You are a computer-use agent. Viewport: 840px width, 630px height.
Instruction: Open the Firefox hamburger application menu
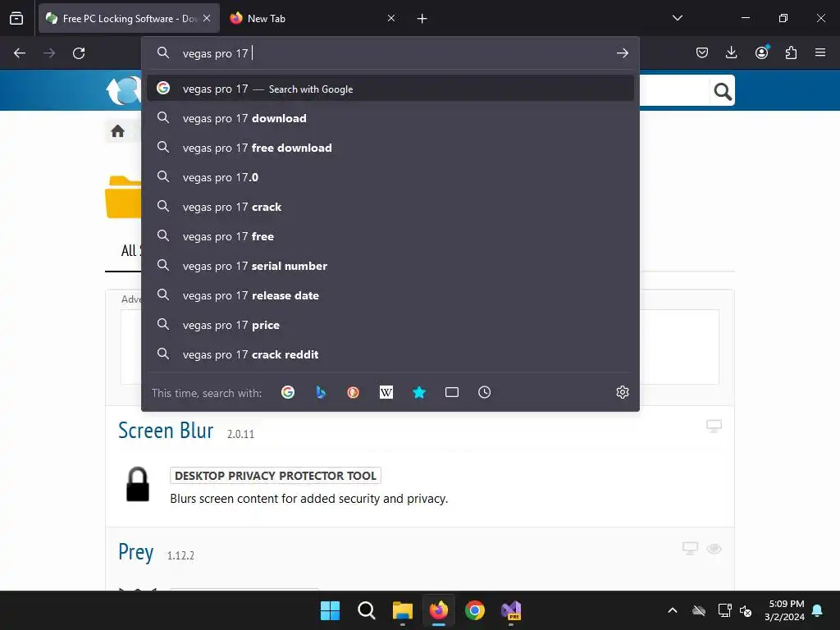tap(820, 52)
